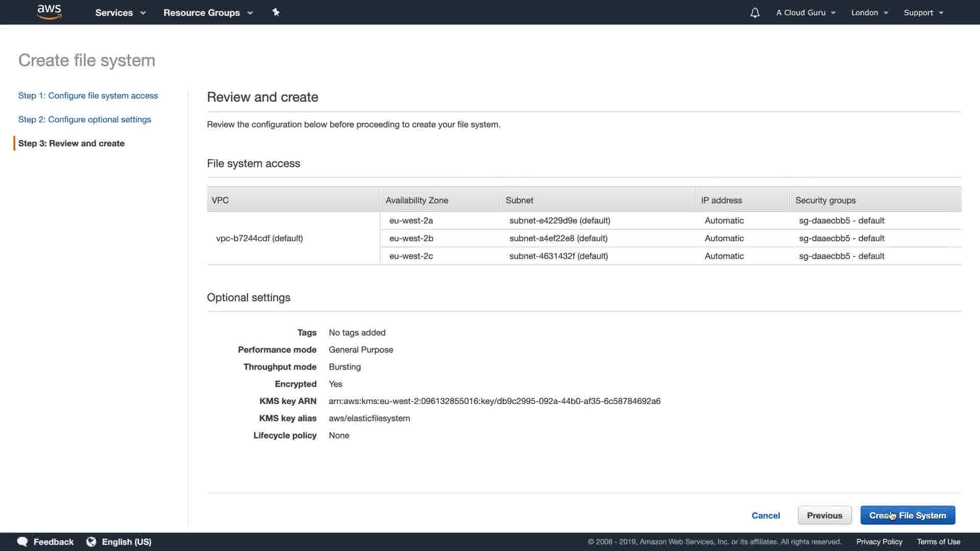Expand the Resource Groups menu
Screen dimensions: 980x551
point(208,13)
